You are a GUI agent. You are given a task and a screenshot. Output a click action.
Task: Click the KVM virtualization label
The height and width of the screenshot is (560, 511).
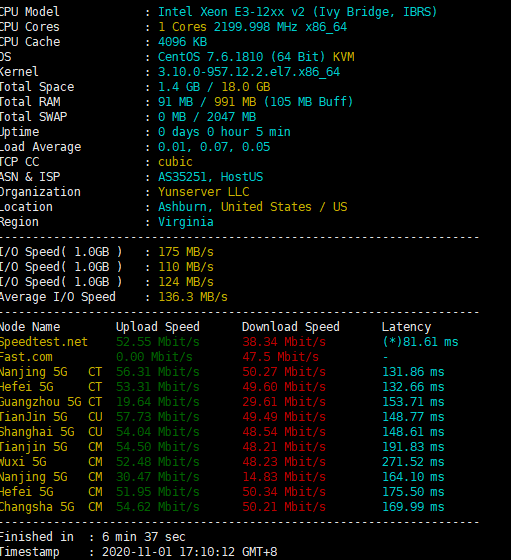pyautogui.click(x=344, y=57)
